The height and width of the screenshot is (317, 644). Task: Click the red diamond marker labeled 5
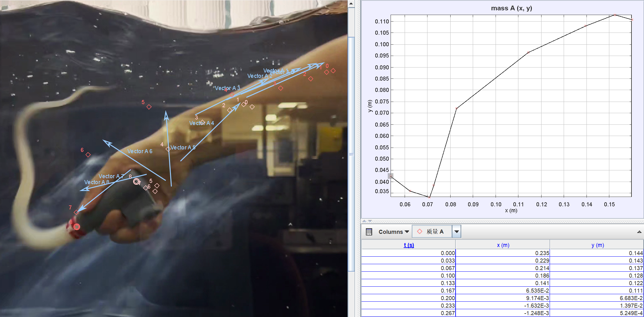pyautogui.click(x=149, y=107)
